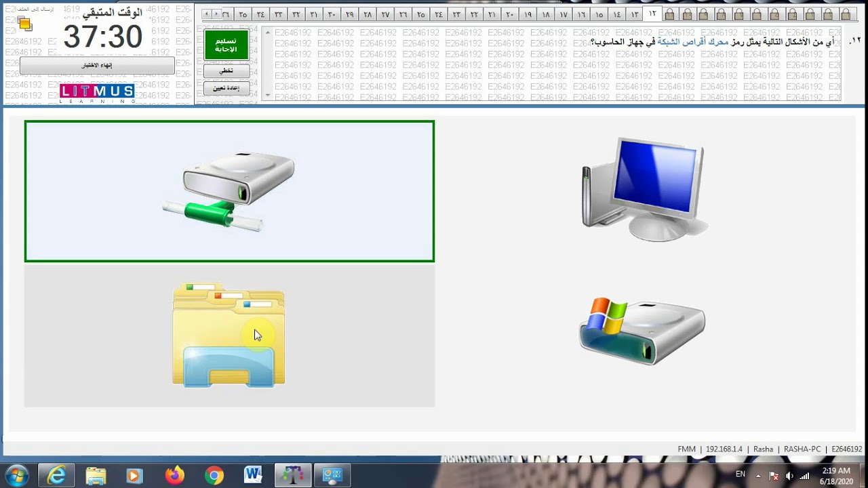Viewport: 868px width, 488px height.
Task: Open the volume speaker tray icon
Action: coord(789,476)
